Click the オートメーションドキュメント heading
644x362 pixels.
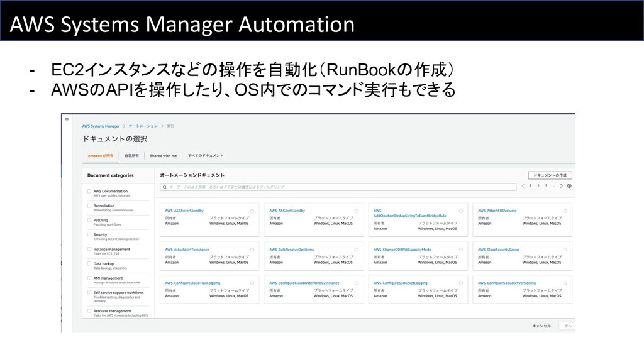click(x=192, y=175)
